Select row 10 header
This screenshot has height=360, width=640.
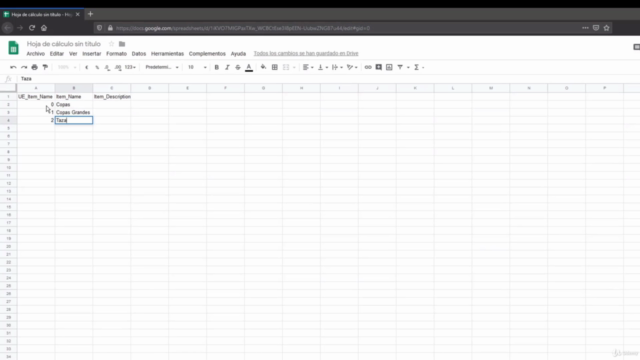(x=8, y=168)
